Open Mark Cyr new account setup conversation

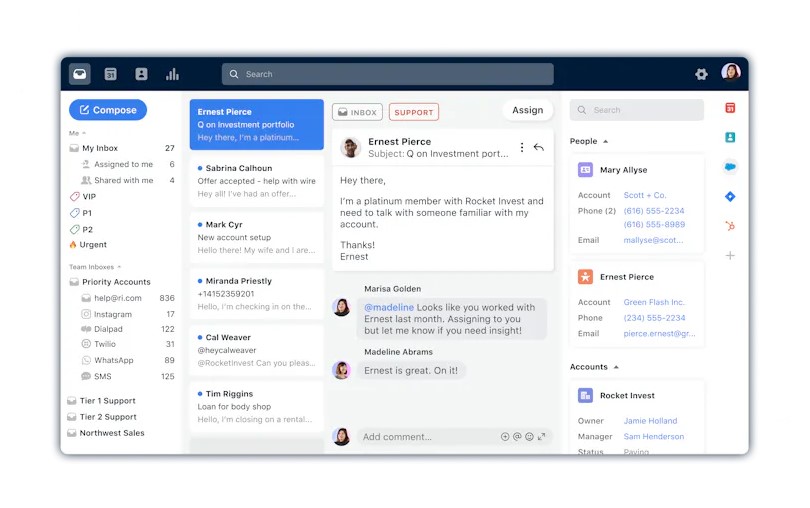257,237
